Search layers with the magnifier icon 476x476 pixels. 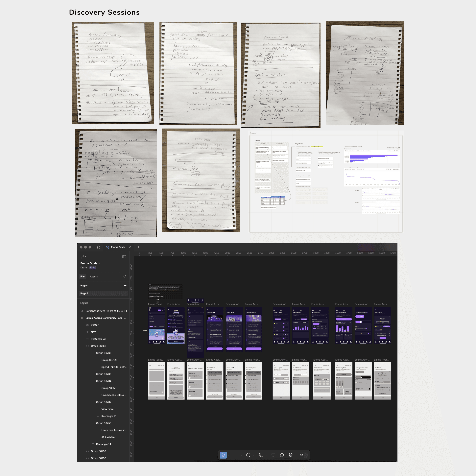click(125, 276)
